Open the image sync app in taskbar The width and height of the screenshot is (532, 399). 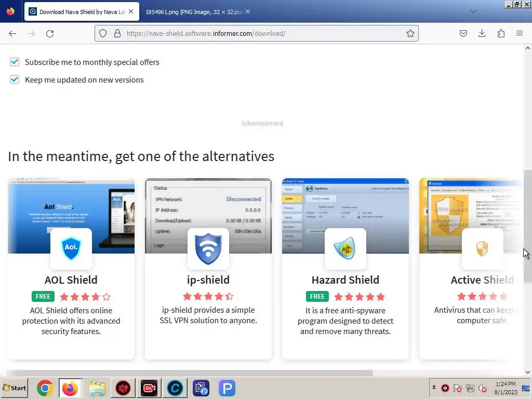(x=201, y=388)
